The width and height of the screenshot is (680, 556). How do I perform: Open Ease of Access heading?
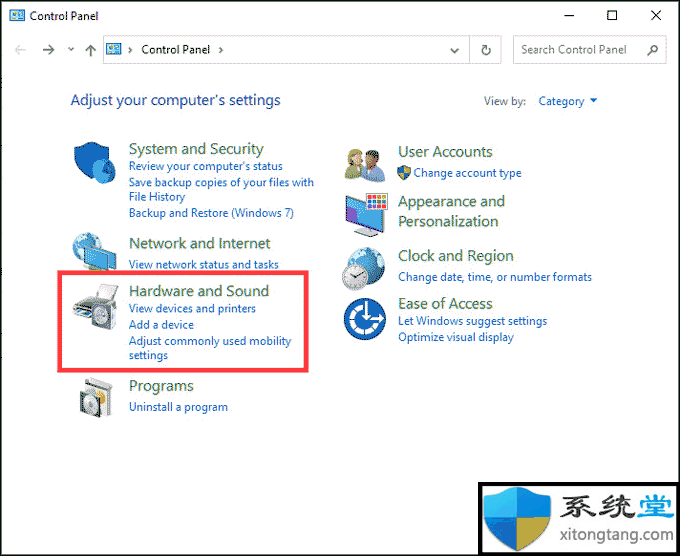(445, 304)
